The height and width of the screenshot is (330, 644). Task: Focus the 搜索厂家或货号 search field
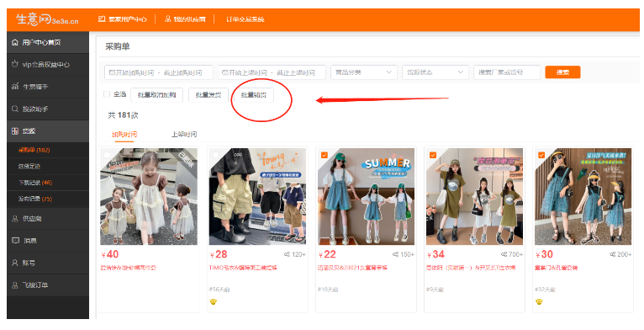[x=507, y=72]
